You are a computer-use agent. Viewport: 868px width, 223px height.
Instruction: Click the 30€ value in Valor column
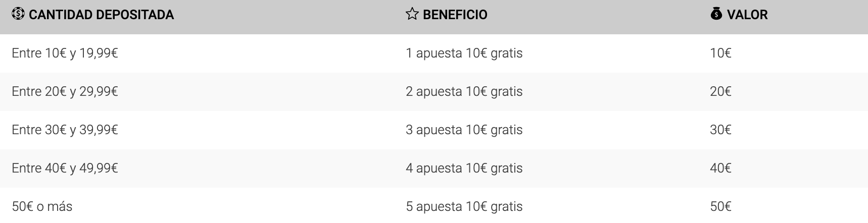click(720, 130)
